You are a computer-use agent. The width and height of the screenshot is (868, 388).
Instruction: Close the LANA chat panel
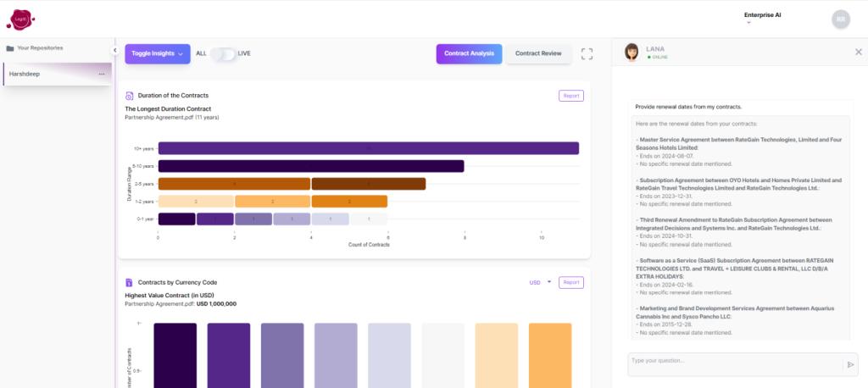tap(858, 52)
